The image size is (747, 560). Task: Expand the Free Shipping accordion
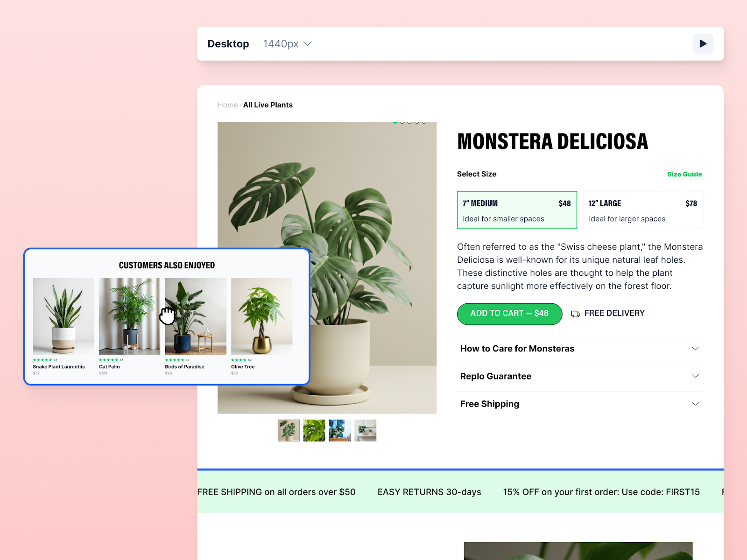(x=579, y=404)
